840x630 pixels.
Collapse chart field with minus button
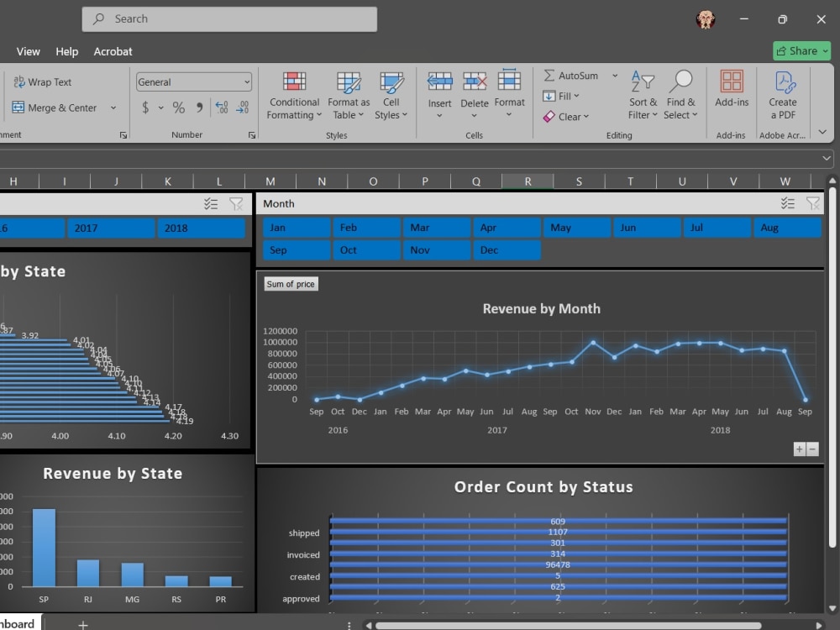(x=812, y=449)
